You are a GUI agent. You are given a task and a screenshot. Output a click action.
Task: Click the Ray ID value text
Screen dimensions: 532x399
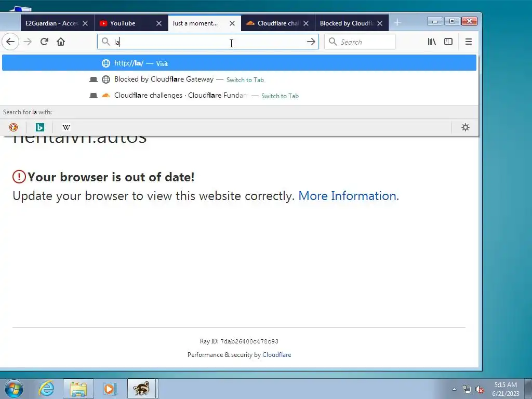point(249,341)
